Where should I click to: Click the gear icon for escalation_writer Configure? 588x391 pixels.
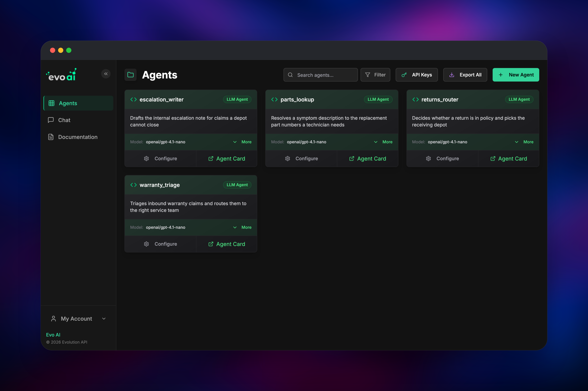point(146,159)
